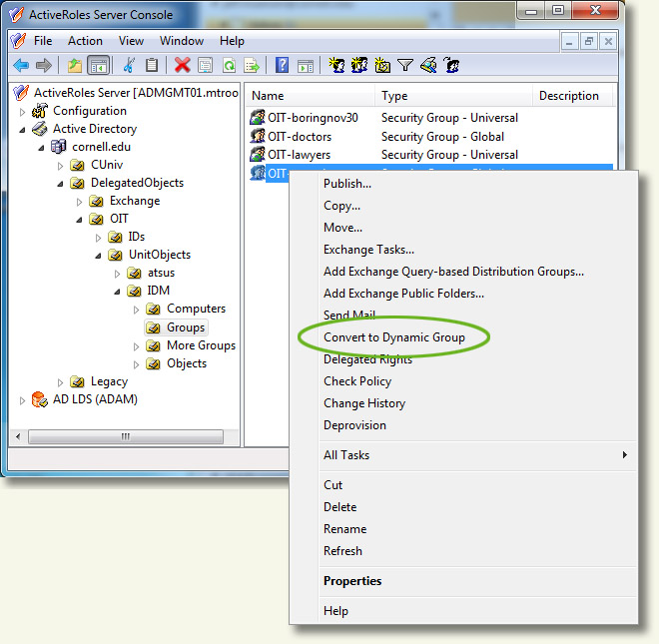Expand the CUniv folder node
659x644 pixels.
tap(60, 166)
